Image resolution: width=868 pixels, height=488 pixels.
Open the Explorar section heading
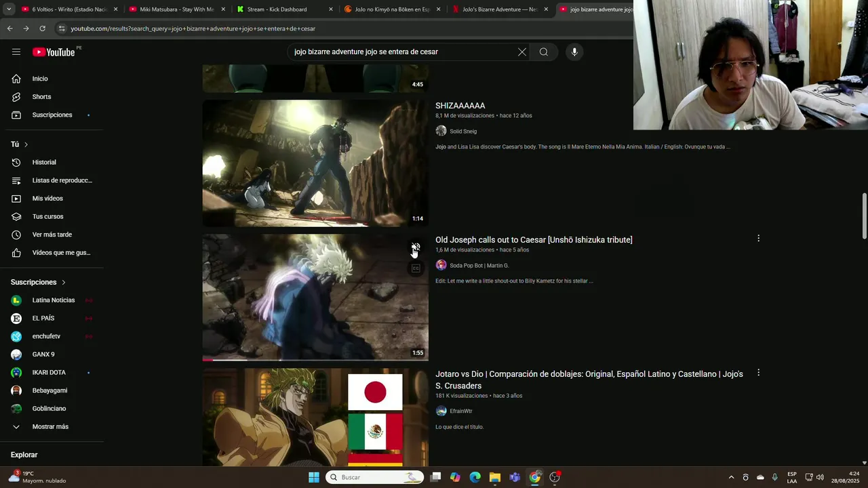pos(24,455)
